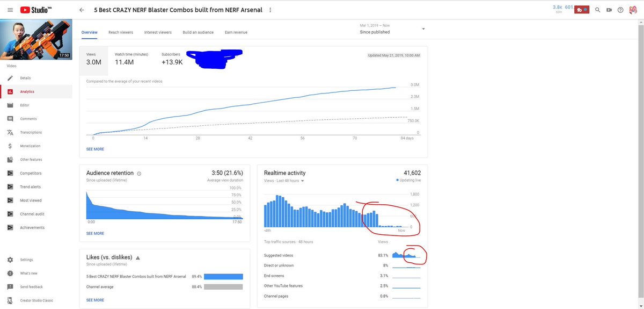
Task: Switch to the Interest viewers tab
Action: 158,32
